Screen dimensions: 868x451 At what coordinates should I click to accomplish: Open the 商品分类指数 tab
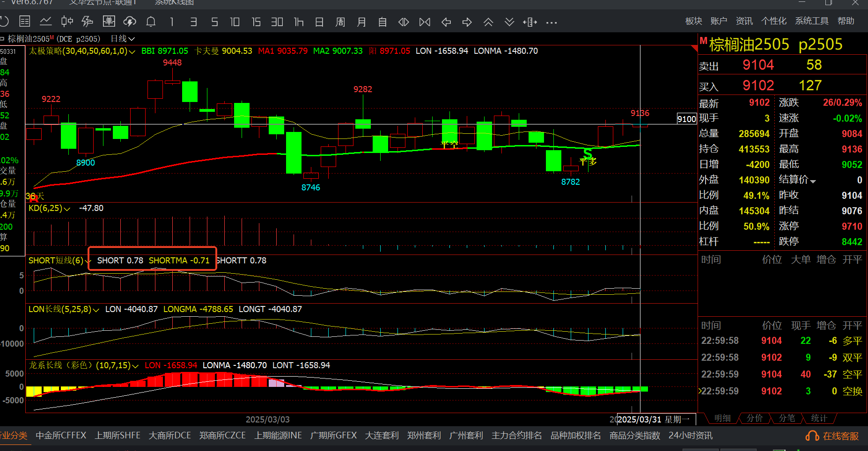(634, 436)
